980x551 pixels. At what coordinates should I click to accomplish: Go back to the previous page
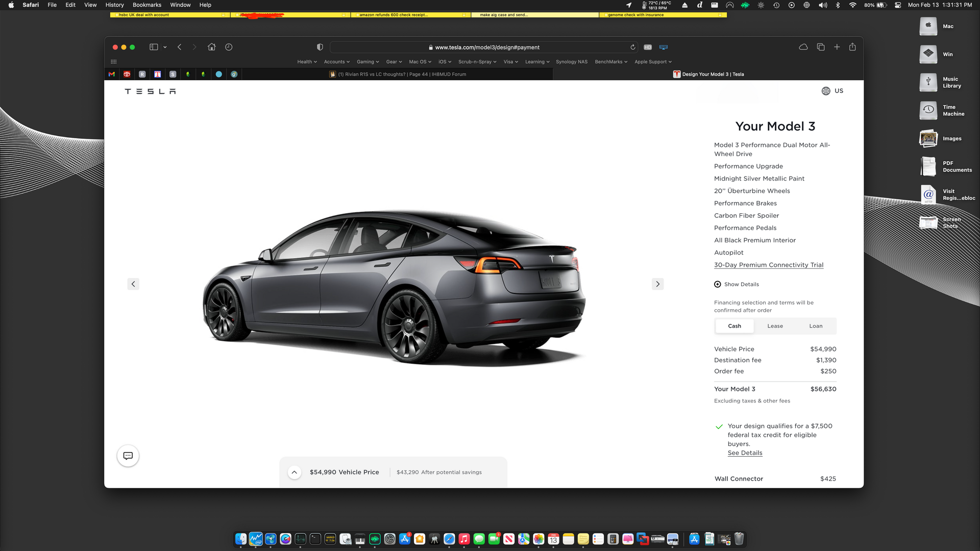click(x=180, y=47)
